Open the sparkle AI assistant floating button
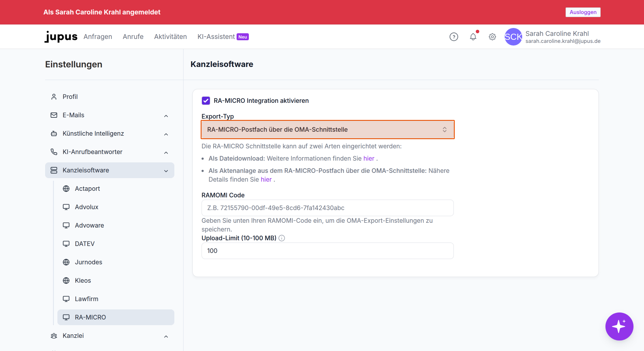644x351 pixels. pos(619,326)
